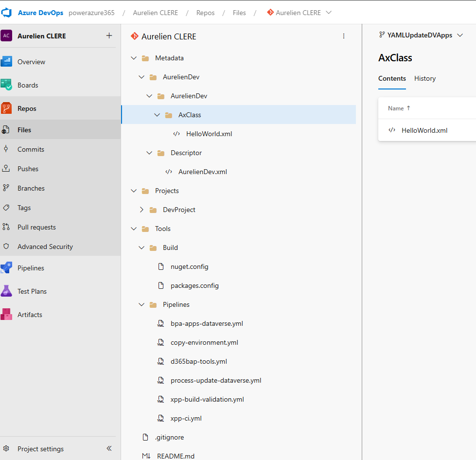Click the Commits icon in sidebar
This screenshot has height=460, width=476.
pos(6,149)
